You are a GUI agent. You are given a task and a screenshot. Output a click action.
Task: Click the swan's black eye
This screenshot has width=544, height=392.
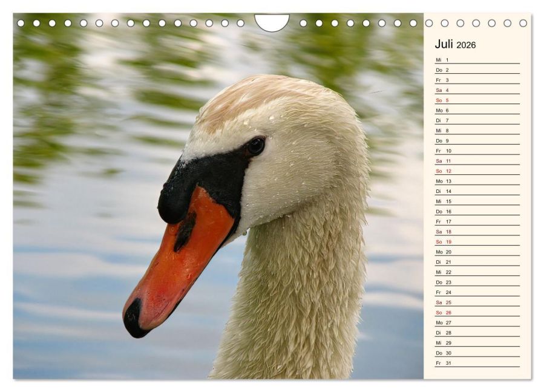[256, 146]
